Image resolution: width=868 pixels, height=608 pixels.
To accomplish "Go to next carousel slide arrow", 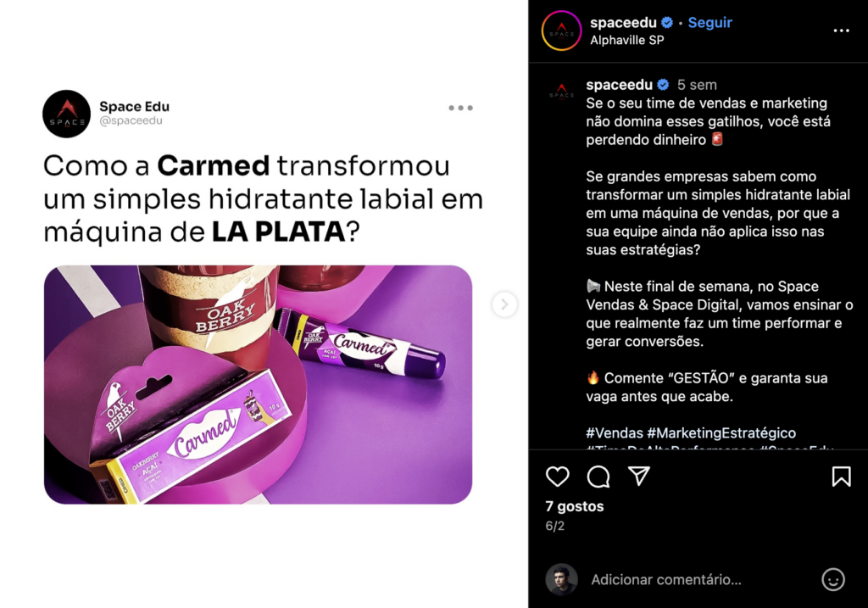I will 504,304.
